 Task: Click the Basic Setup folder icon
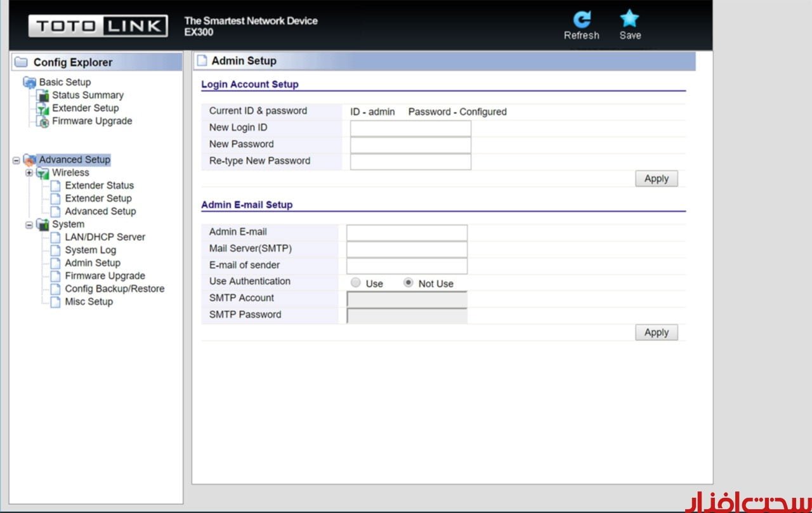click(x=29, y=82)
